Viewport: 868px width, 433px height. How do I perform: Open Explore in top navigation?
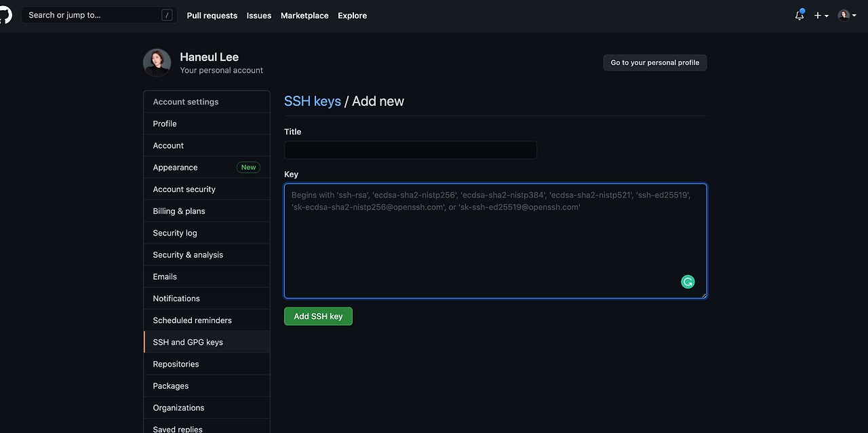[x=353, y=16]
